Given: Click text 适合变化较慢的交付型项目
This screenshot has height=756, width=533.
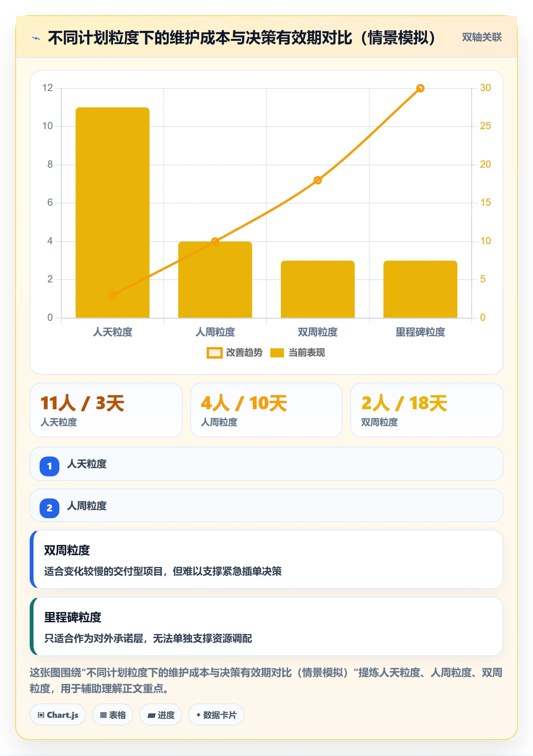Looking at the screenshot, I should [x=104, y=571].
